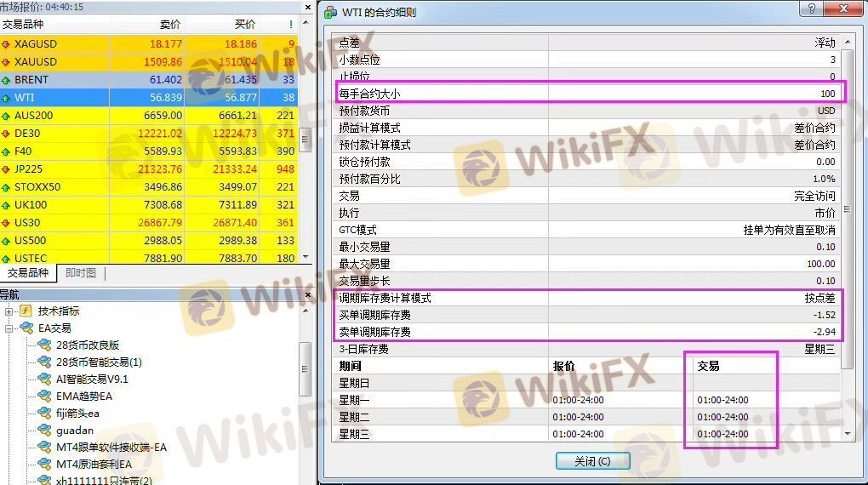The width and height of the screenshot is (868, 485).
Task: Click the green up arrow beside BRENT
Action: [x=6, y=80]
